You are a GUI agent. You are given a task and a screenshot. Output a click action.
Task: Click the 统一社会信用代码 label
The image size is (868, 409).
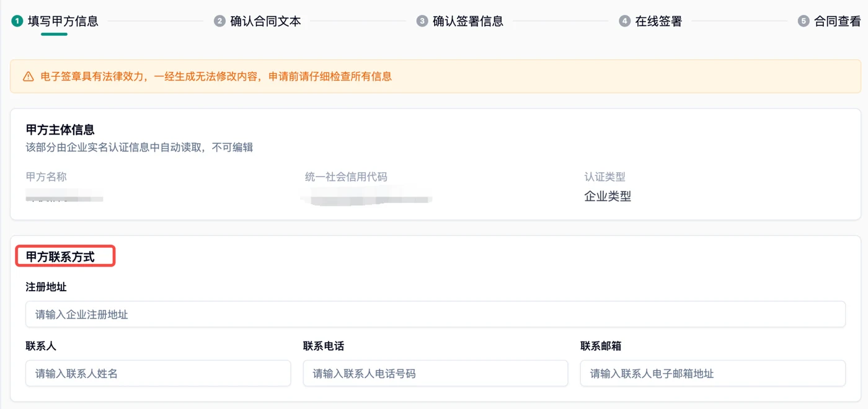(x=346, y=177)
